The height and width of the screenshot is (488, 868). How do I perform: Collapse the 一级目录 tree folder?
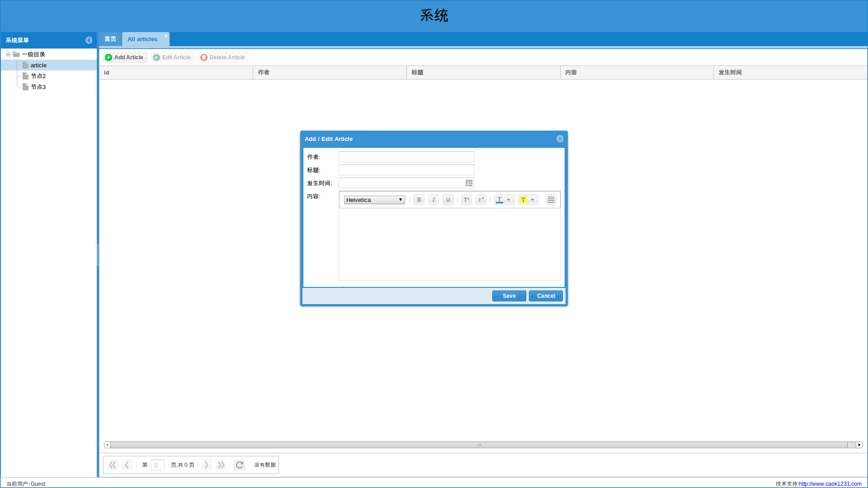[x=8, y=54]
